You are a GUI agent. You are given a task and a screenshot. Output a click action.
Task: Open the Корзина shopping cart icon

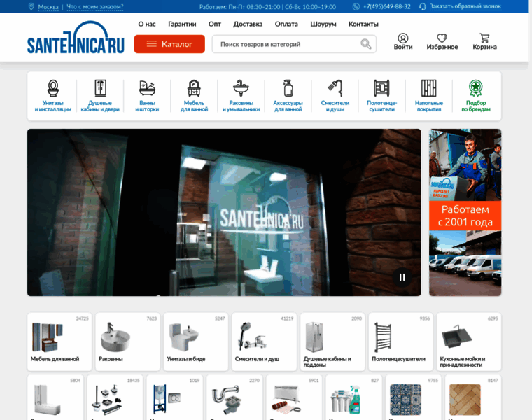click(484, 38)
